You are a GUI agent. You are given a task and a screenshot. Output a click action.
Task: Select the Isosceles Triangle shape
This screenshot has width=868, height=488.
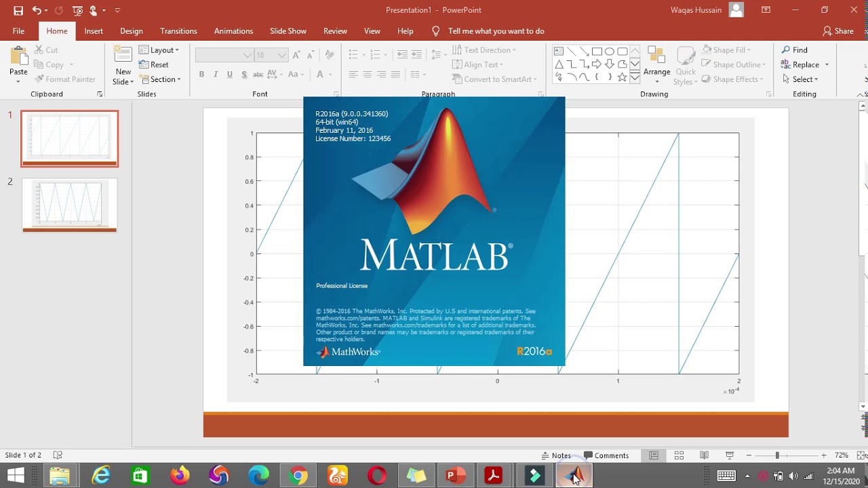click(559, 64)
